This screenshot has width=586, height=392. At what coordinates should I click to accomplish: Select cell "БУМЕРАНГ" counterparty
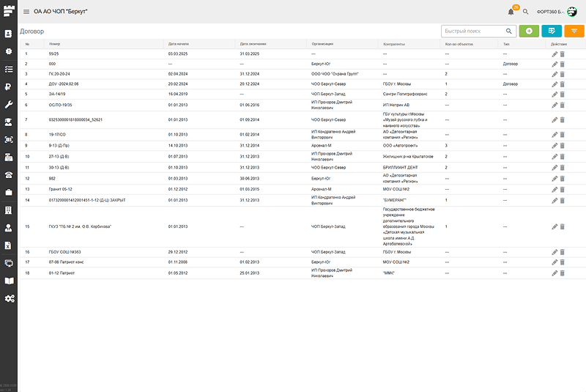pyautogui.click(x=395, y=200)
